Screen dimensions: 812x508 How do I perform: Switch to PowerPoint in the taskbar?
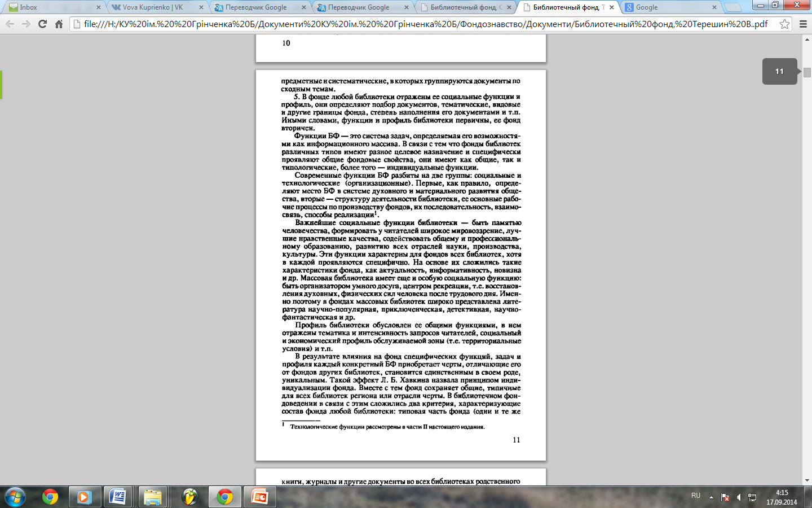(259, 497)
